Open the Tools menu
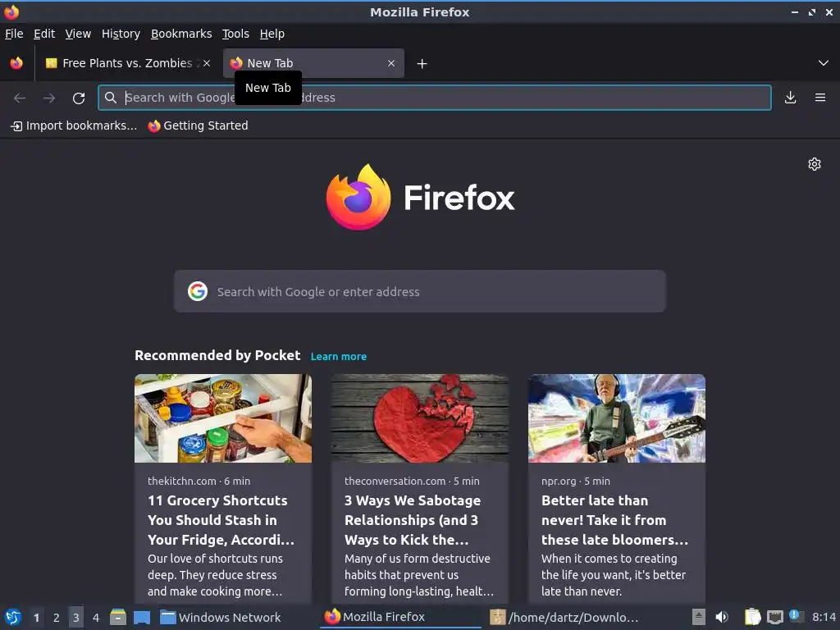840x630 pixels. [x=235, y=34]
